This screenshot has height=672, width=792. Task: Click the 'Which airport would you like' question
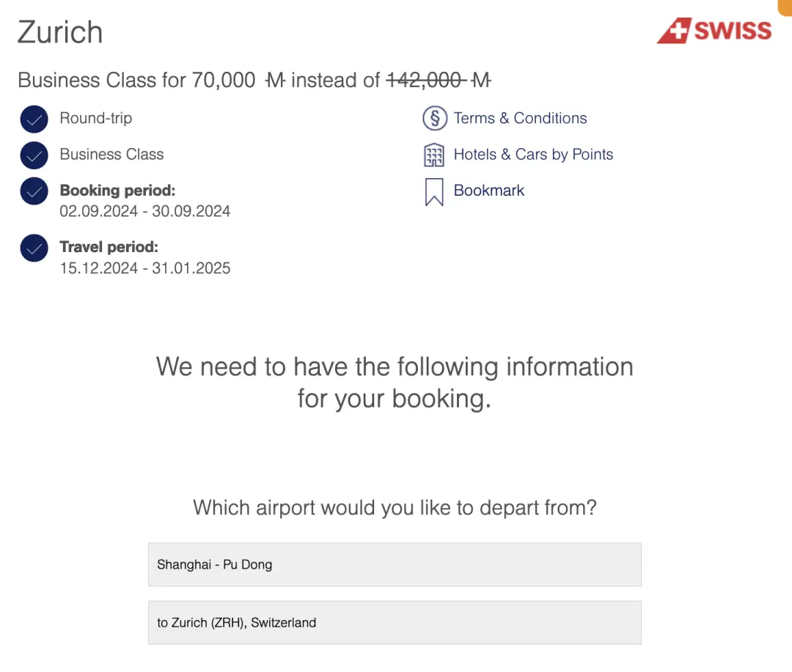point(395,508)
